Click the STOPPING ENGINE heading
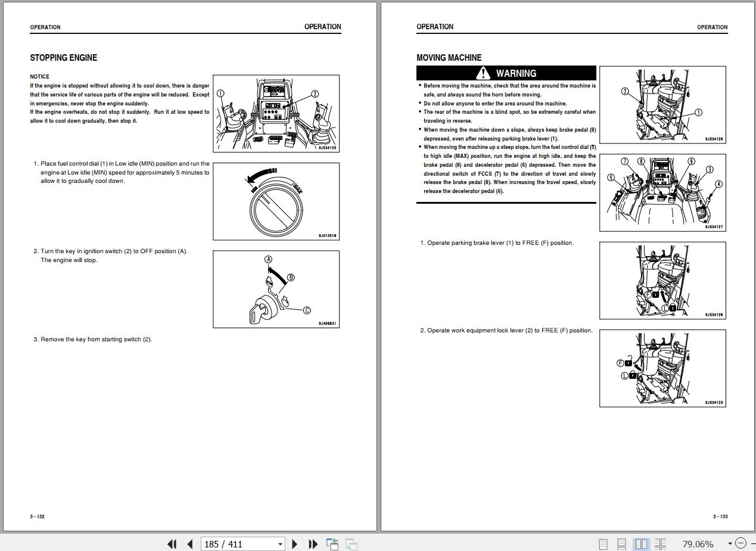Viewport: 756px width, 551px height. coord(64,58)
